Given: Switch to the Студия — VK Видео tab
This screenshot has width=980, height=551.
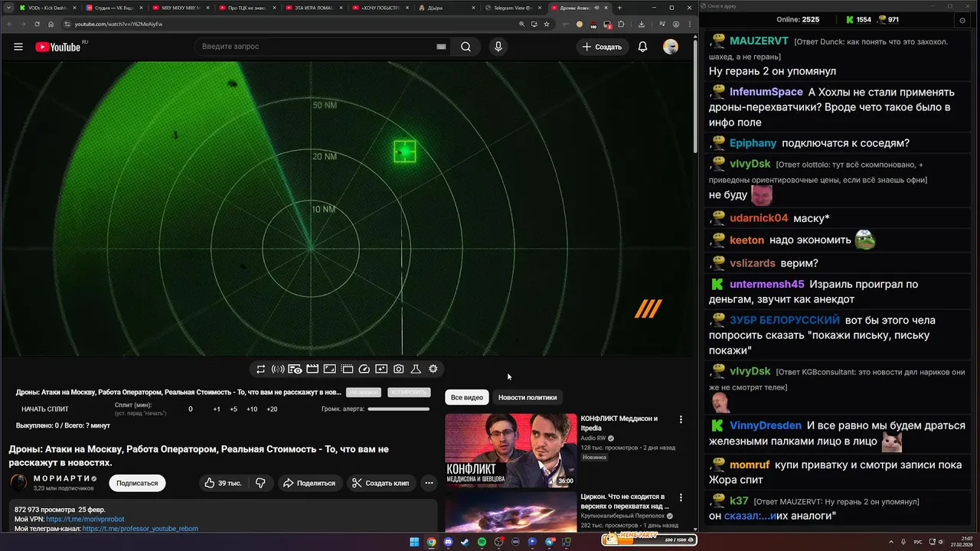Looking at the screenshot, I should pyautogui.click(x=113, y=8).
